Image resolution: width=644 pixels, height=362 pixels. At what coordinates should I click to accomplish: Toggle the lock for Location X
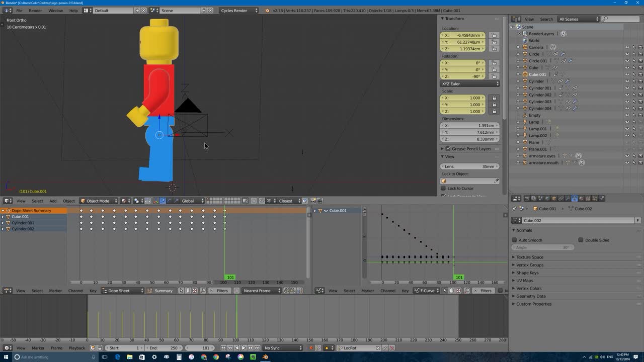point(494,35)
